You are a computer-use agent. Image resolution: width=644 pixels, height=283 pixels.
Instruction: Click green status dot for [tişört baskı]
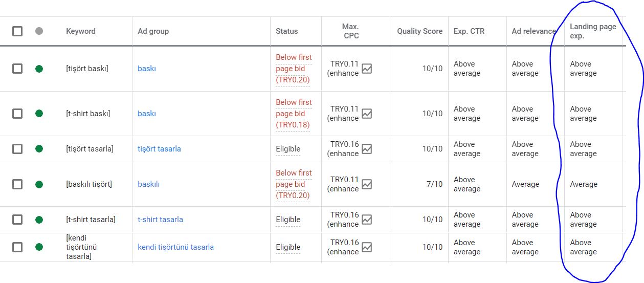pyautogui.click(x=39, y=69)
